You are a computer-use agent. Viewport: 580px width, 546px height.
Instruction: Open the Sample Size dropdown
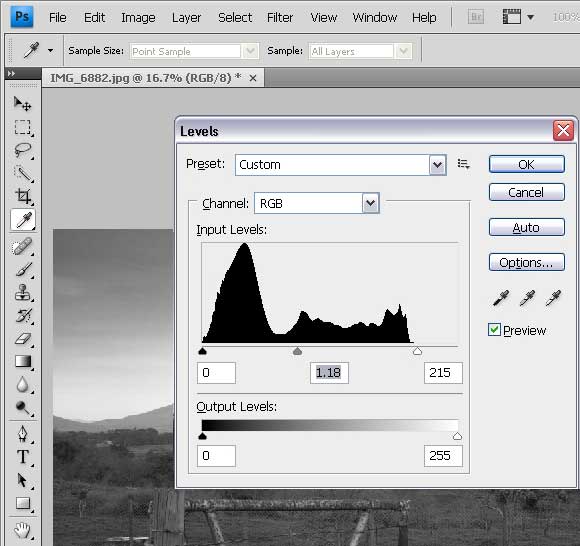194,51
